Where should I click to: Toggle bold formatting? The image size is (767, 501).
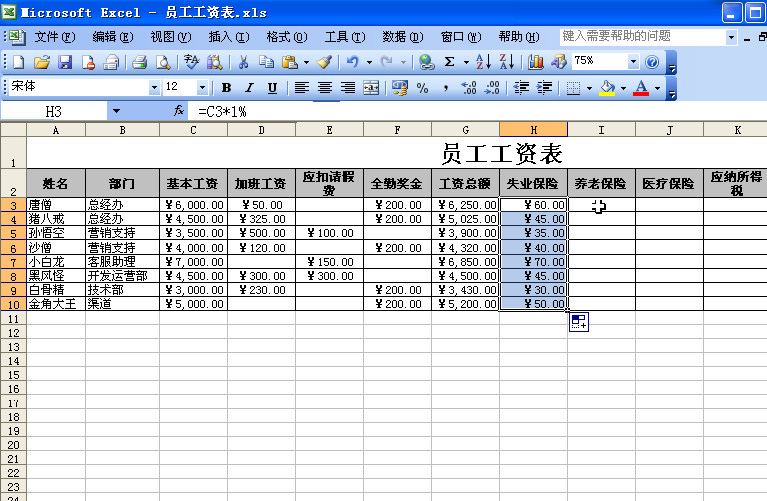click(226, 88)
